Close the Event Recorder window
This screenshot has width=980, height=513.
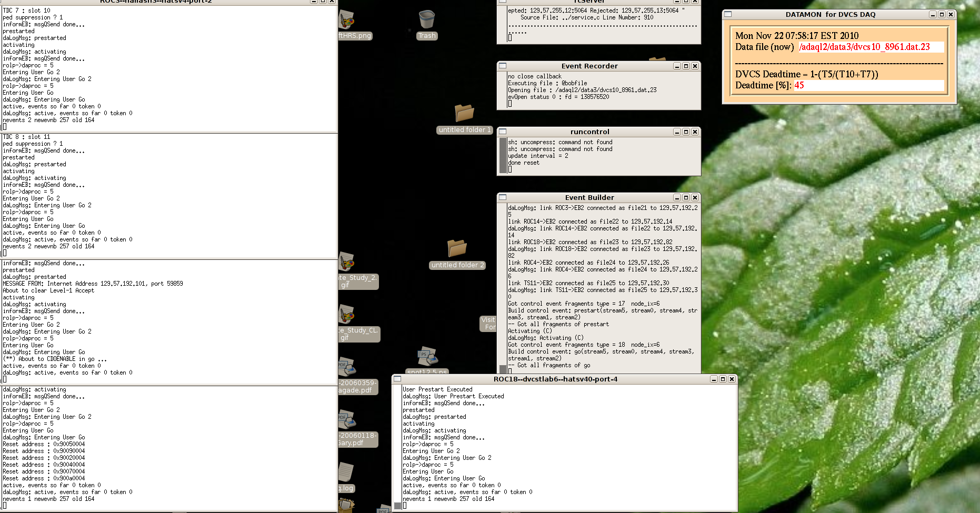pos(695,66)
